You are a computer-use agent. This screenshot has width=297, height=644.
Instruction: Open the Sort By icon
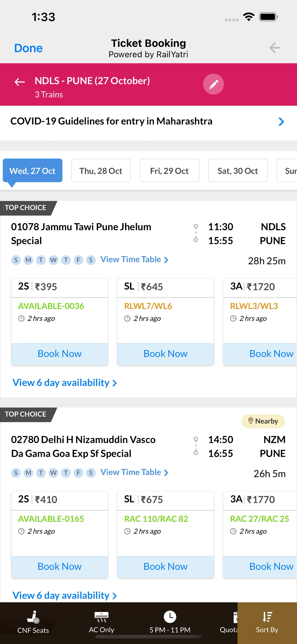pos(267,617)
